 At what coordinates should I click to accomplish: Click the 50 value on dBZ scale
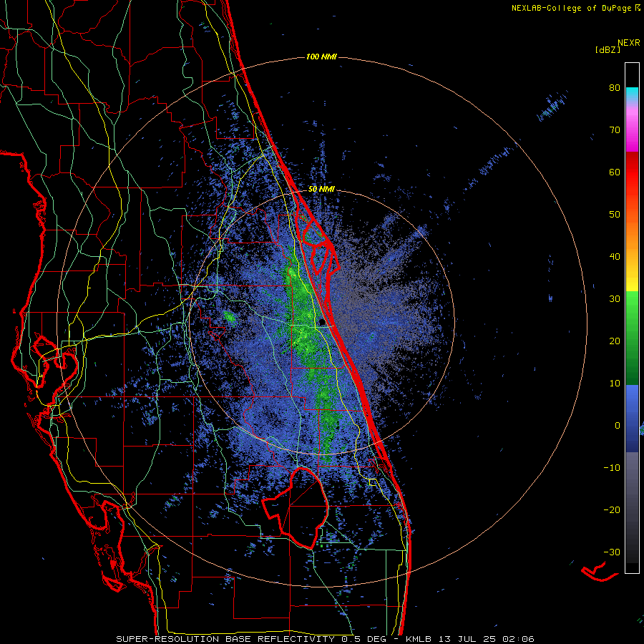[x=615, y=215]
